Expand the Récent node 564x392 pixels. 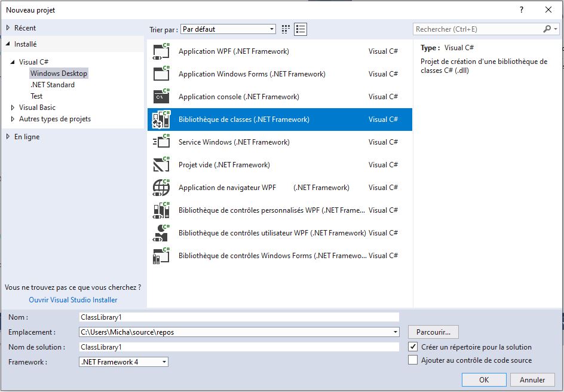click(8, 27)
